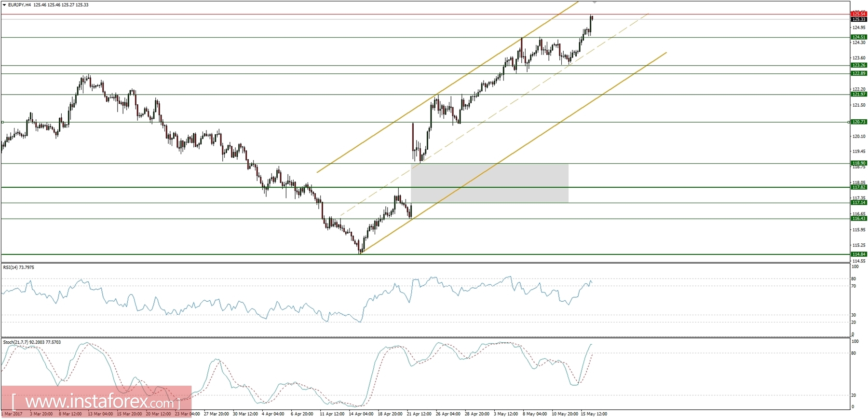Click the green 121.97 level label
This screenshot has width=868, height=419.
(859, 94)
